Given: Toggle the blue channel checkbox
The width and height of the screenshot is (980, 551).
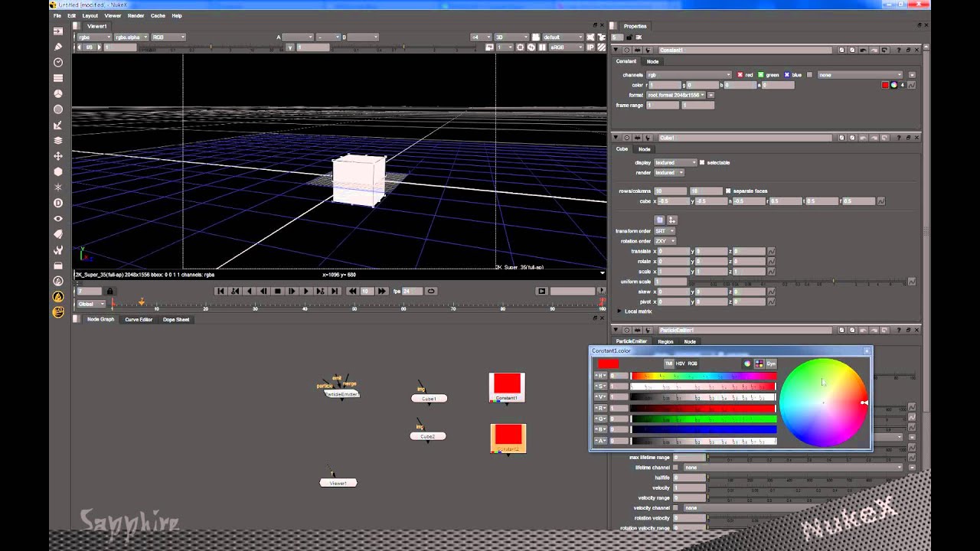Looking at the screenshot, I should coord(786,75).
